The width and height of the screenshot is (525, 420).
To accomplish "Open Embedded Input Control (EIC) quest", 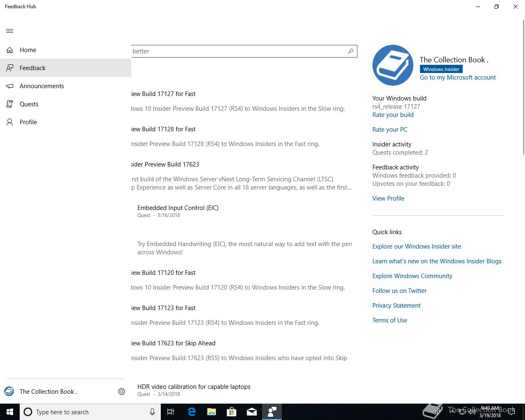I will tap(178, 208).
